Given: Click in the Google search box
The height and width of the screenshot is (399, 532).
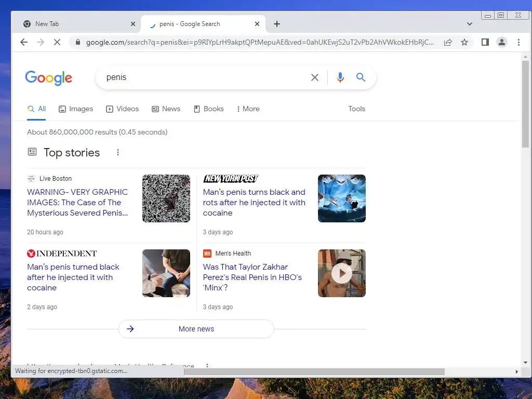Looking at the screenshot, I should 204,77.
